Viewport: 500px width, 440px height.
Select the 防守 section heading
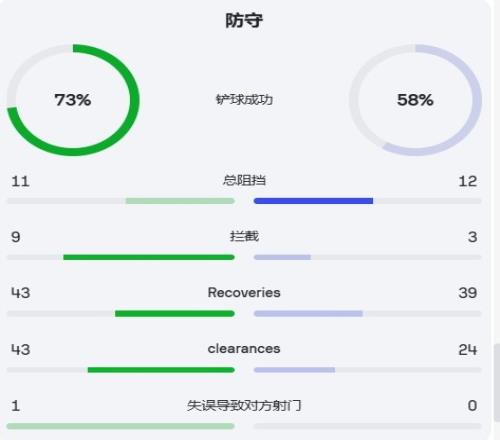pyautogui.click(x=244, y=21)
